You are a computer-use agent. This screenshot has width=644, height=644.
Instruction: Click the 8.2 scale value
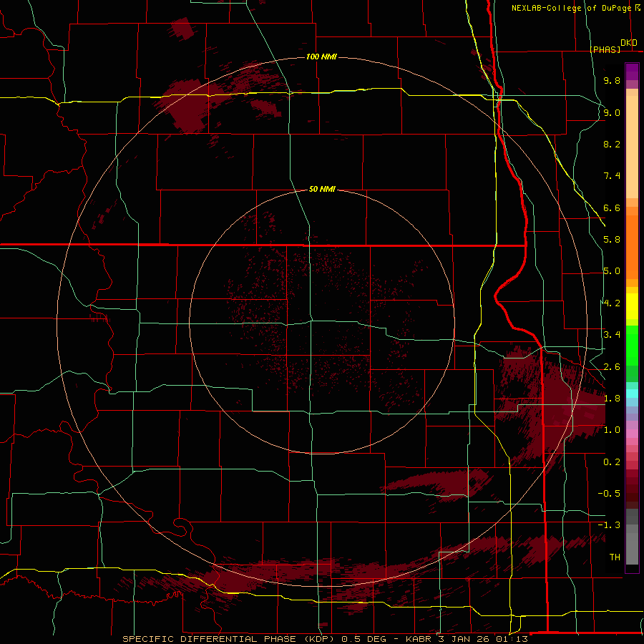pos(612,144)
